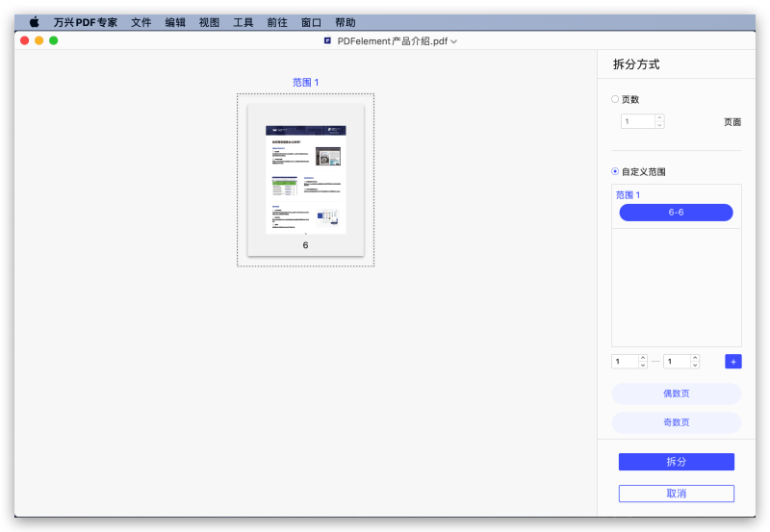Choose the 奇数页 odd pages button
The height and width of the screenshot is (532, 770).
pyautogui.click(x=677, y=422)
